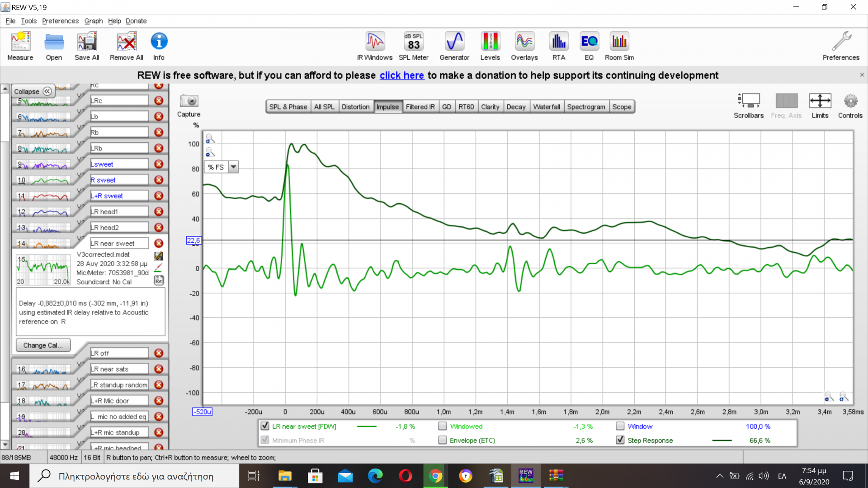Viewport: 868px width, 488px height.
Task: Open notes icon for selected measurement
Action: 159,280
